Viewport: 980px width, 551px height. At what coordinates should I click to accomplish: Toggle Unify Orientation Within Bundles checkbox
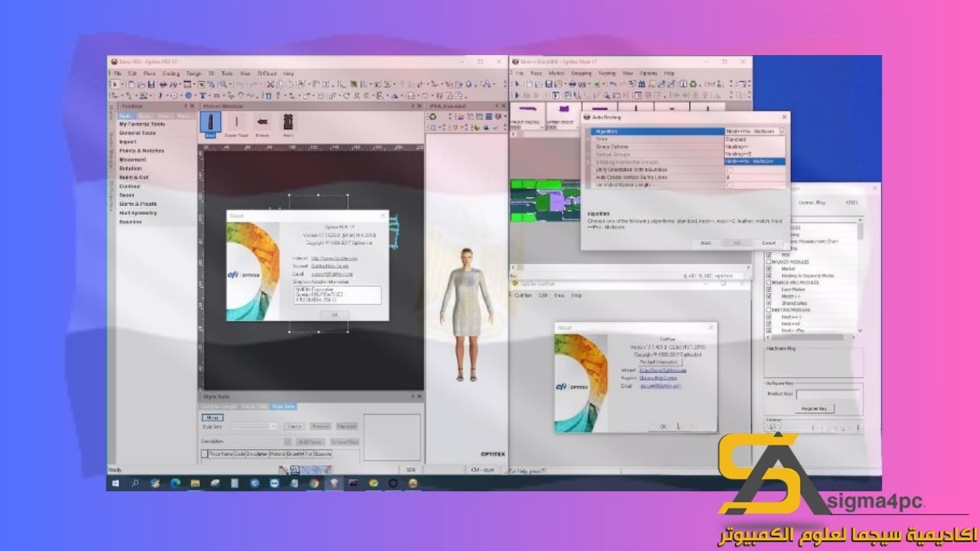[x=730, y=169]
